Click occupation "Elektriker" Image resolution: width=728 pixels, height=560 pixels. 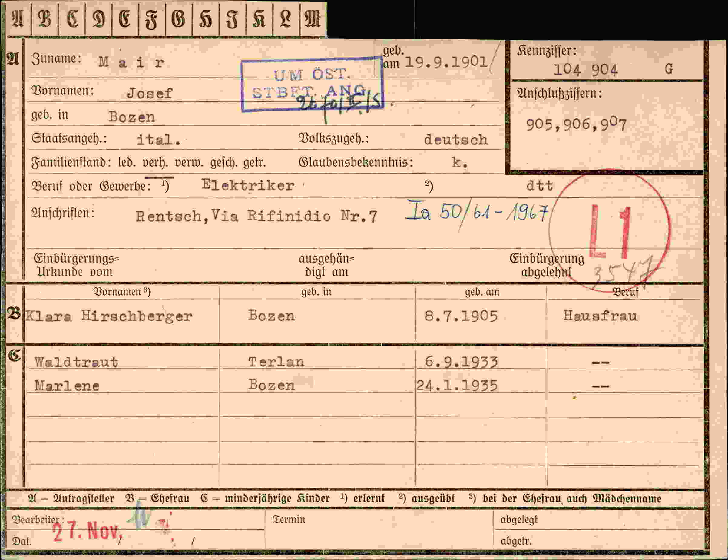point(248,185)
